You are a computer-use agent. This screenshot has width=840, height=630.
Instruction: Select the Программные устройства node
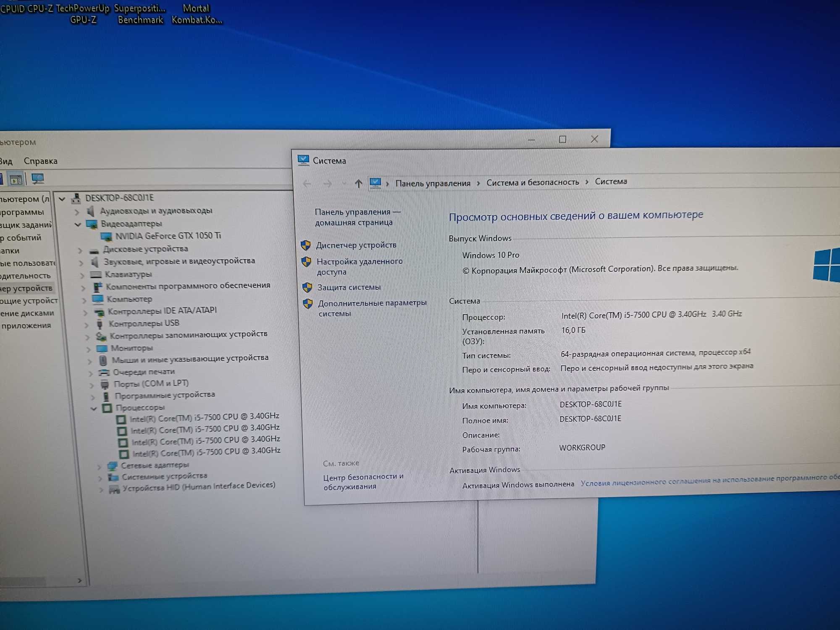tap(165, 395)
